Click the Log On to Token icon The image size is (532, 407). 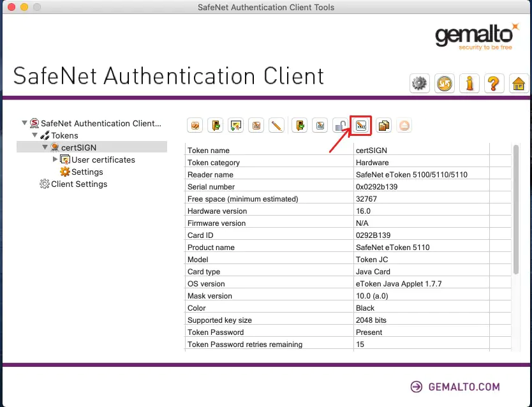tap(217, 126)
